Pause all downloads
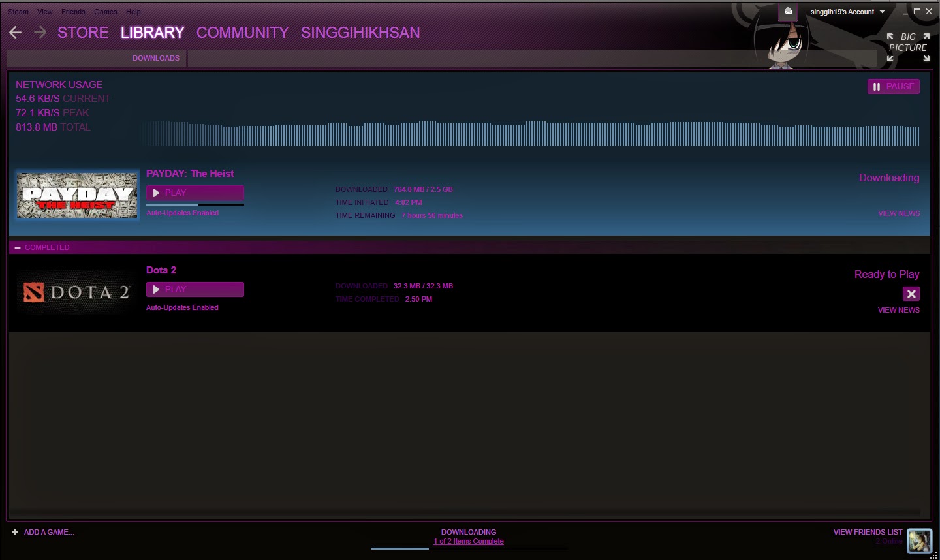The width and height of the screenshot is (940, 560). coord(894,86)
